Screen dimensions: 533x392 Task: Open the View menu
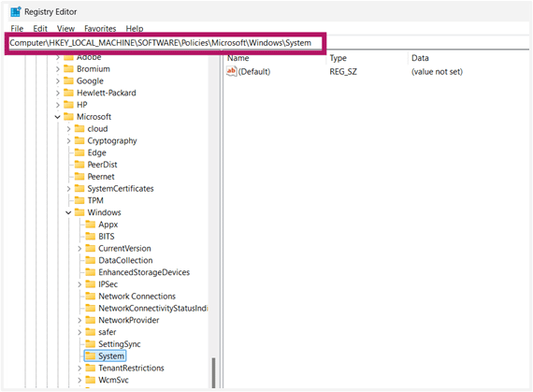(x=65, y=29)
